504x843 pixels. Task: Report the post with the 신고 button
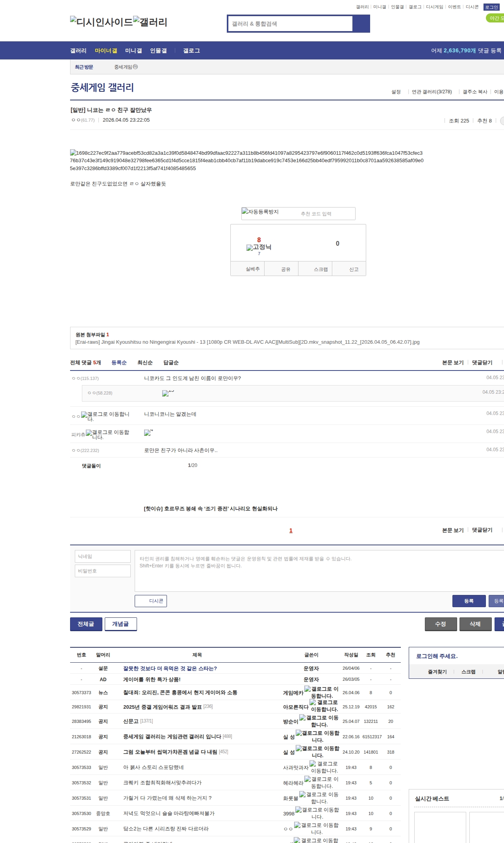(x=349, y=269)
